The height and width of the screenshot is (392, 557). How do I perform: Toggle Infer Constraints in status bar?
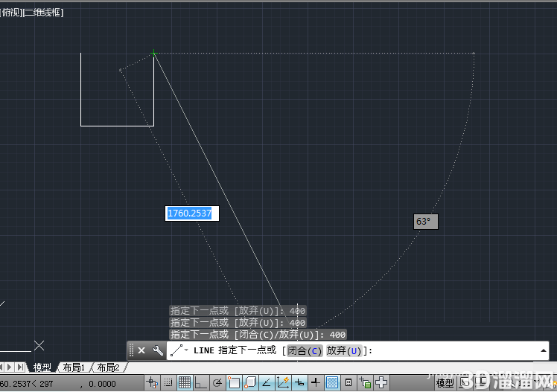[153, 383]
